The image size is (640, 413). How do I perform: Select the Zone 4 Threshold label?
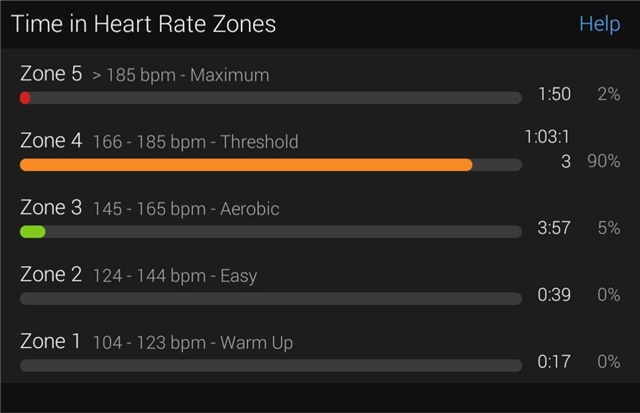(x=159, y=142)
